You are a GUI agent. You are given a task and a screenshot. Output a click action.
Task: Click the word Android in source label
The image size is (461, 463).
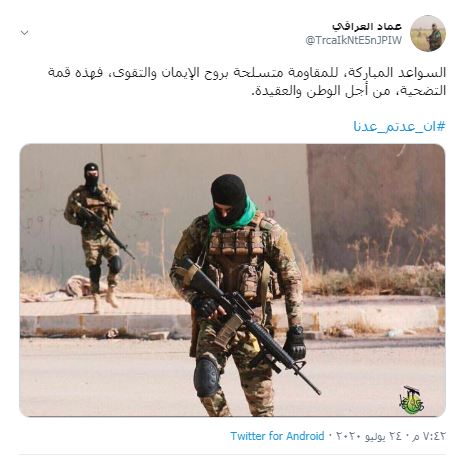tap(305, 436)
